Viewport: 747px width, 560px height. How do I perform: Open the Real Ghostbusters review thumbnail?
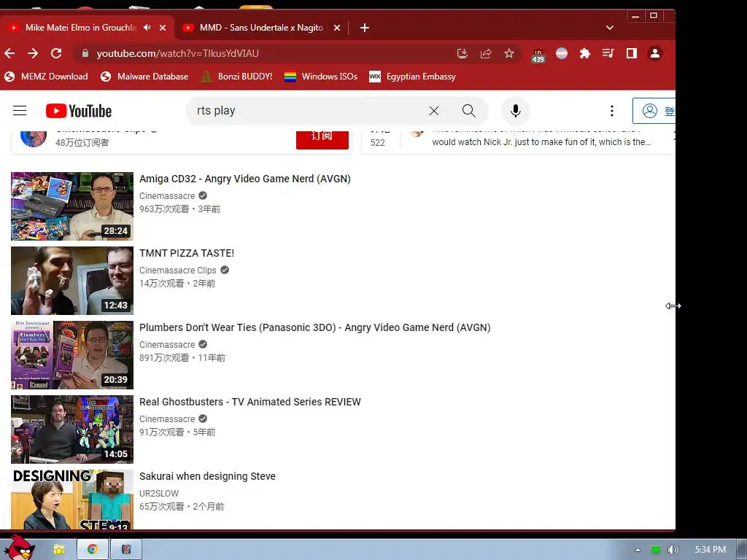(72, 429)
